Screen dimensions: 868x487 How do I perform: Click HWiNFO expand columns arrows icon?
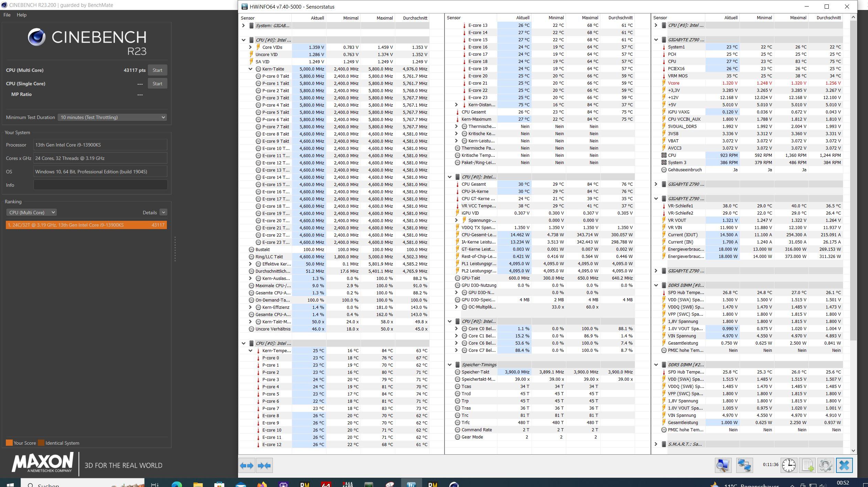click(247, 465)
